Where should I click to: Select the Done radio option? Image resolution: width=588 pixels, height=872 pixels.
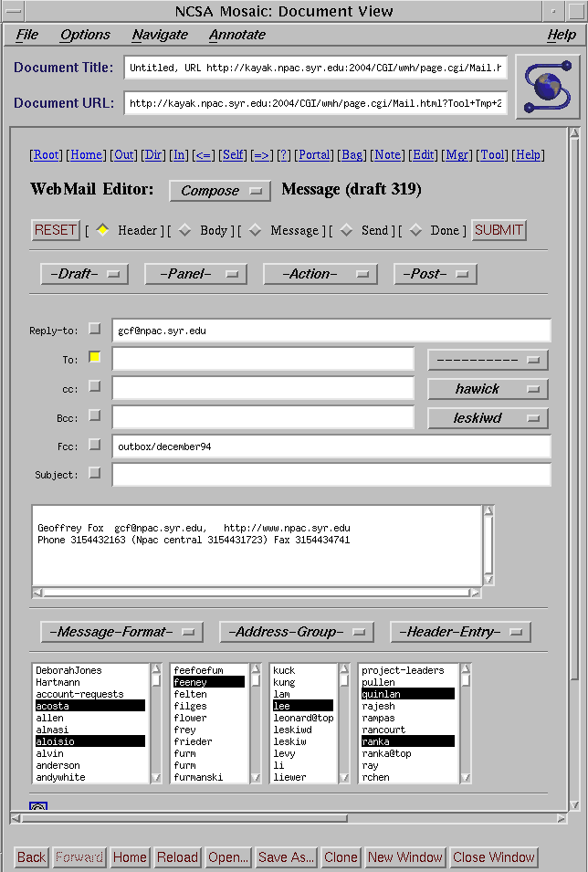click(x=415, y=230)
